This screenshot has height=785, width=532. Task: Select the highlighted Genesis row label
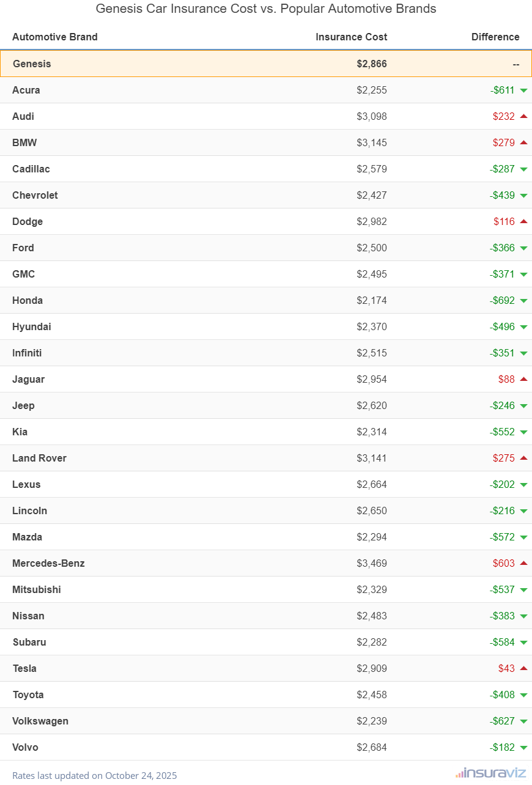click(x=32, y=64)
